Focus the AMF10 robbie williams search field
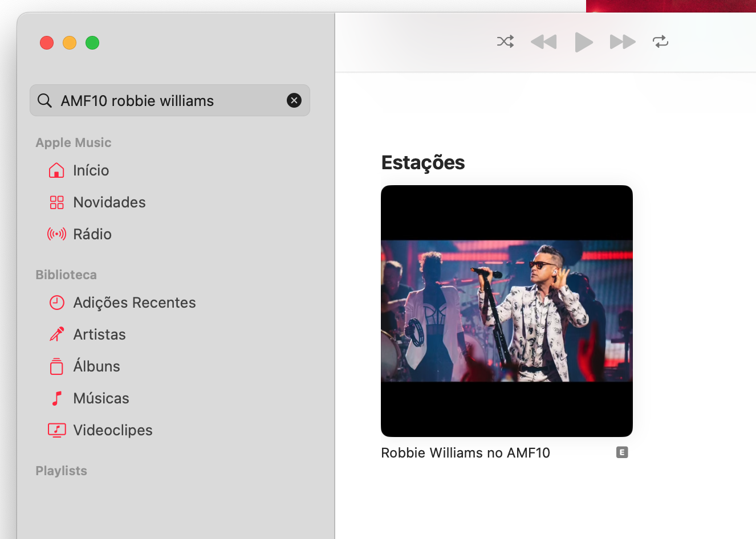Viewport: 756px width, 539px height. click(x=170, y=100)
